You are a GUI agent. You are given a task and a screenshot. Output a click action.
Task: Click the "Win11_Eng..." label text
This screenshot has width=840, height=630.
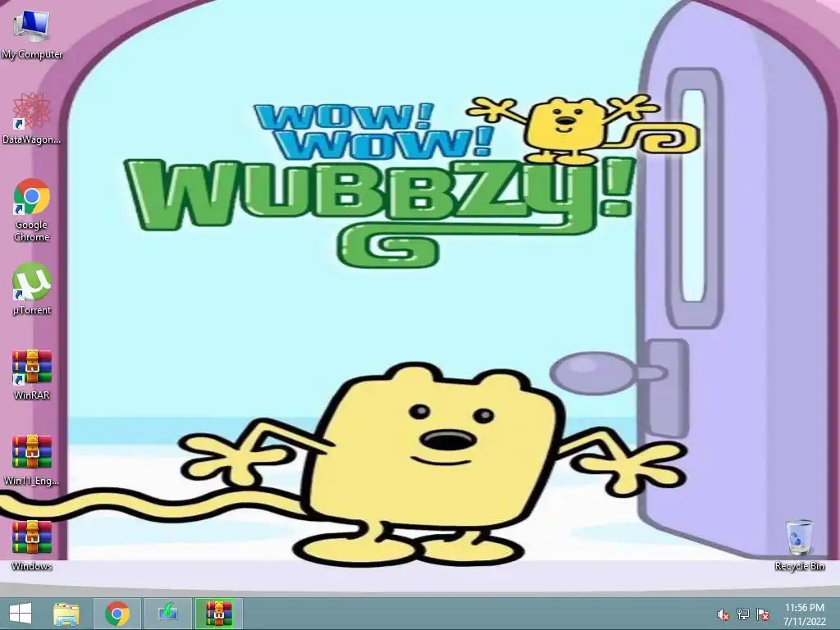[x=32, y=481]
